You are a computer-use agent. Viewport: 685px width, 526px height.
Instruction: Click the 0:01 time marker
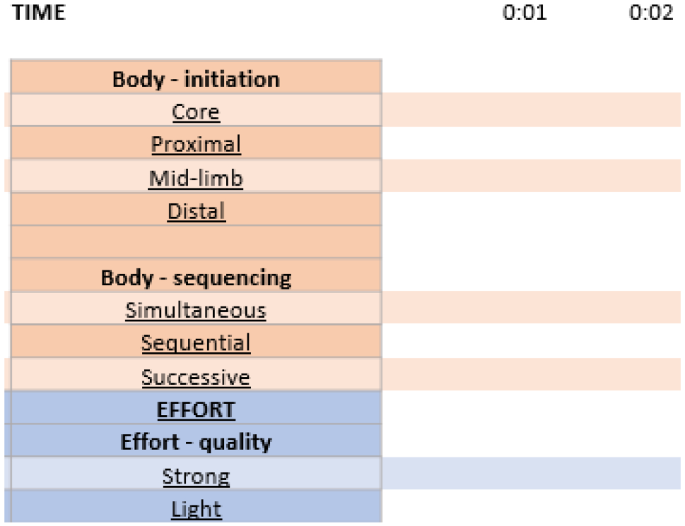[x=524, y=12]
